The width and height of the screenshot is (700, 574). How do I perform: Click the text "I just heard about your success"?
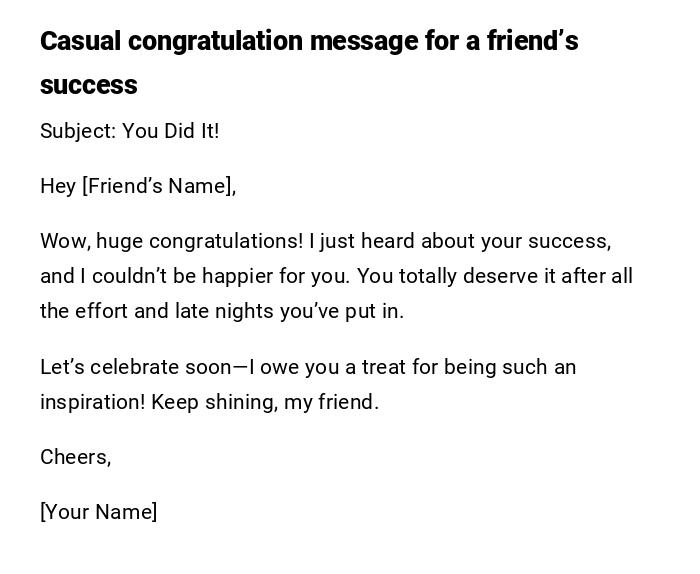[459, 241]
